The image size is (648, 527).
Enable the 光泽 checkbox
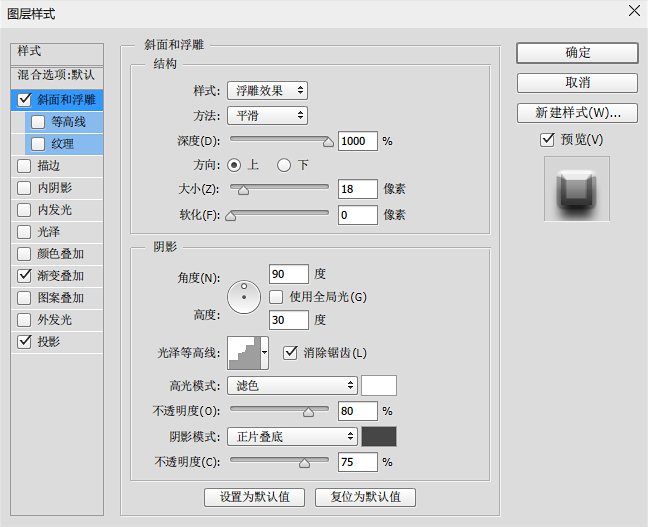[x=24, y=231]
